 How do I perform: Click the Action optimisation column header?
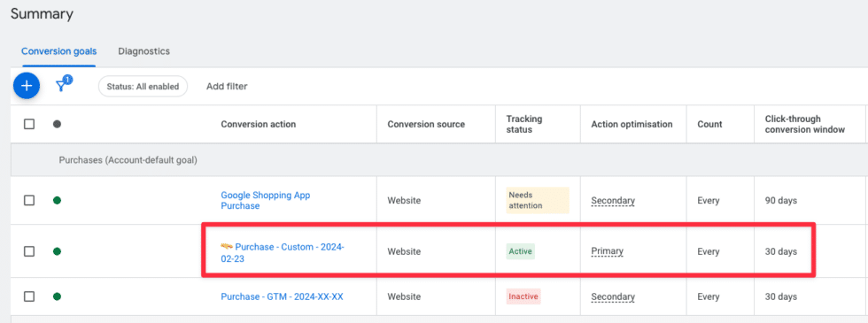tap(632, 125)
